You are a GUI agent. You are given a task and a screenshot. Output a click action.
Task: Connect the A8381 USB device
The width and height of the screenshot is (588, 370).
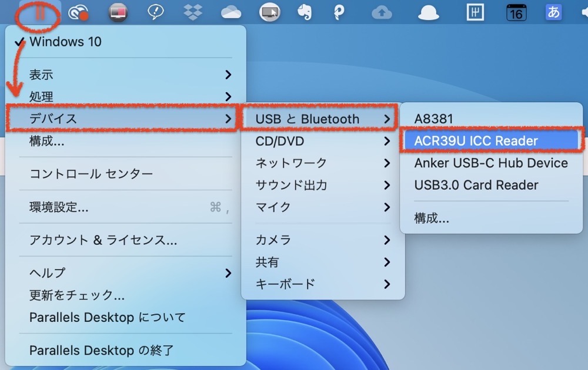point(491,119)
